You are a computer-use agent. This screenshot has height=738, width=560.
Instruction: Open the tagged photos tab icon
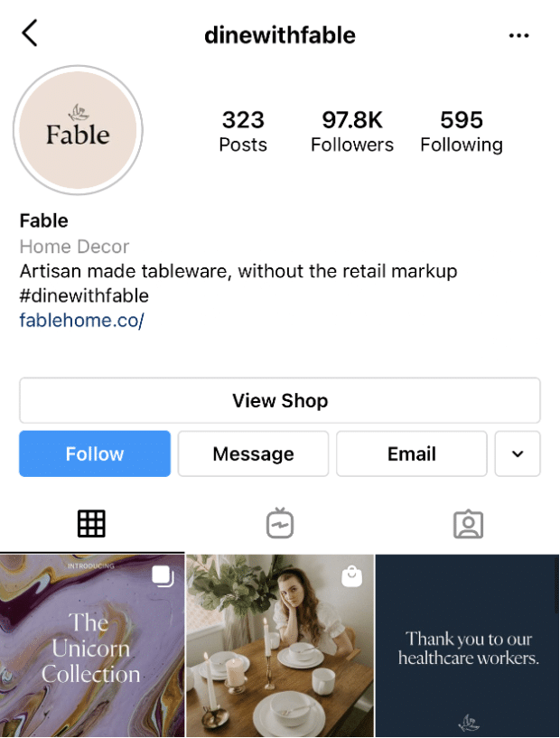(x=468, y=523)
